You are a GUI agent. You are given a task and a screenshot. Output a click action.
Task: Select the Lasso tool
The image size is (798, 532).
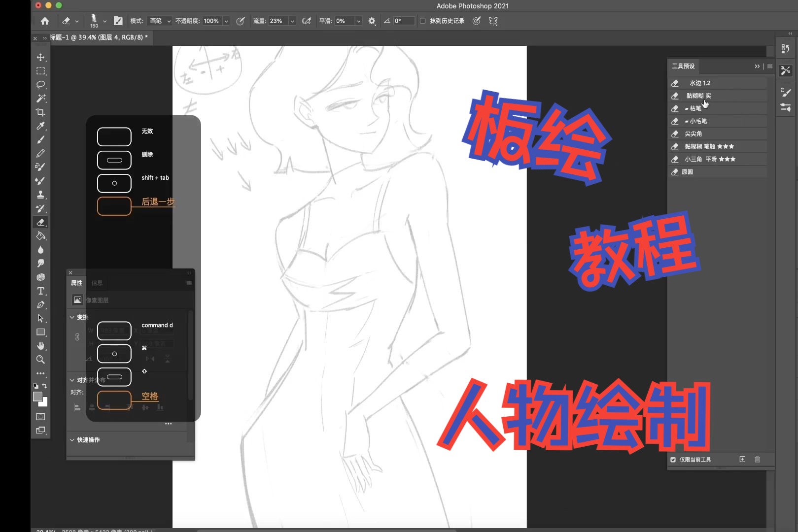coord(41,84)
